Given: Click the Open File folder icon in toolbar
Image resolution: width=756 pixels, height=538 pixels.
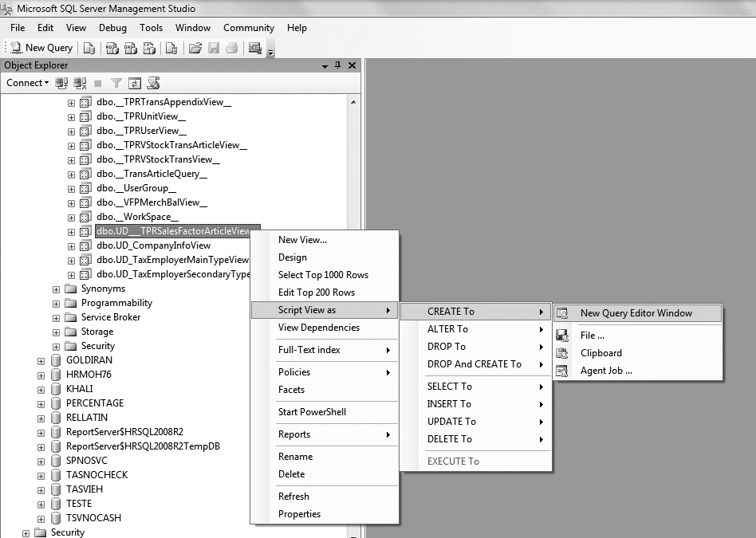Looking at the screenshot, I should pyautogui.click(x=195, y=48).
